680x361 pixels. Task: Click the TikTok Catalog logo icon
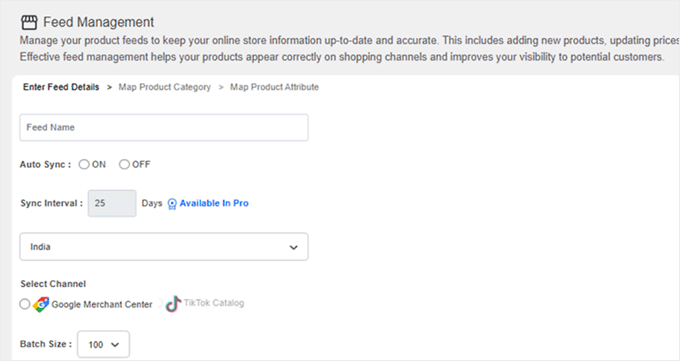tap(173, 304)
